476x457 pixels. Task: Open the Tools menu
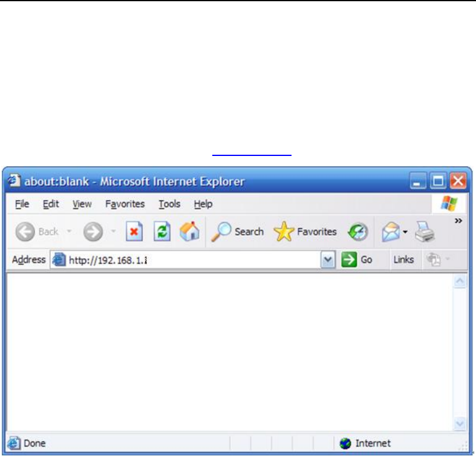169,204
